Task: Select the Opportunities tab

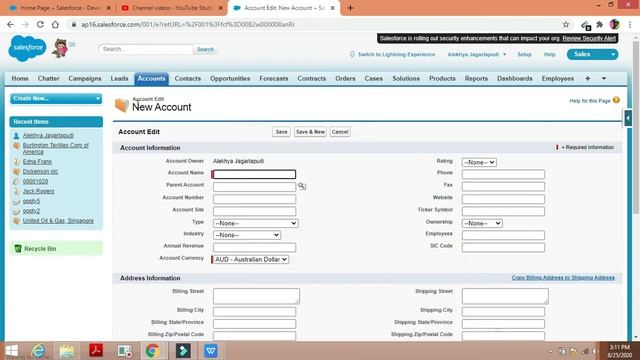Action: [230, 78]
